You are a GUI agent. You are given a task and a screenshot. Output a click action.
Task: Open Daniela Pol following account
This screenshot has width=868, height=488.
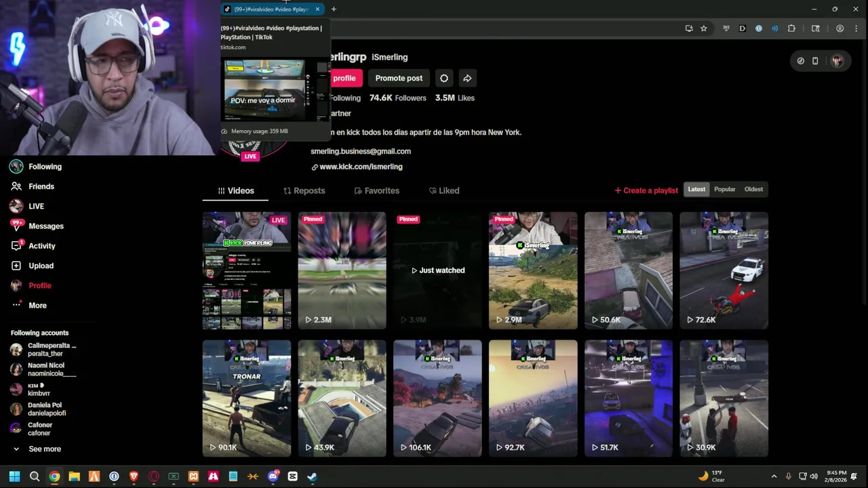[39, 409]
